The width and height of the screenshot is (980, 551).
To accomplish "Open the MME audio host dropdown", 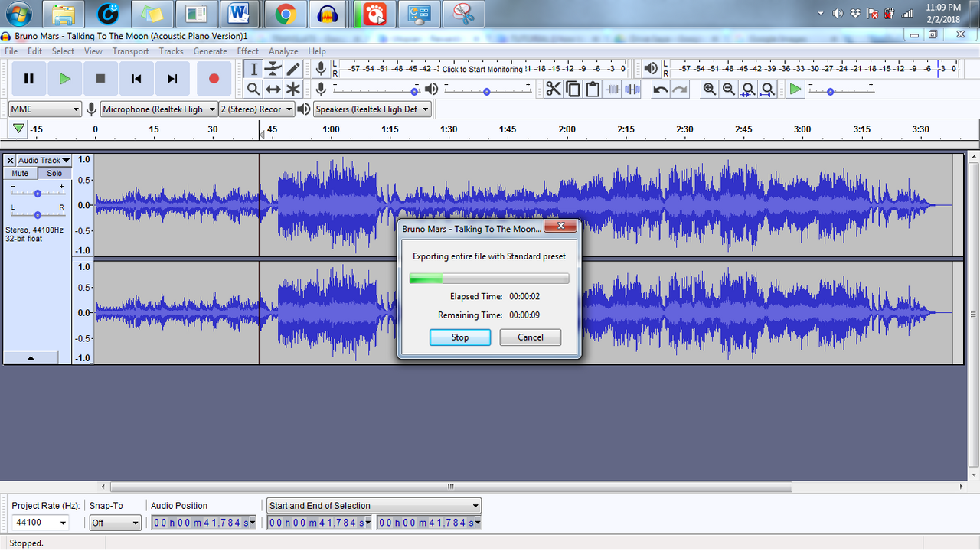I will click(45, 109).
